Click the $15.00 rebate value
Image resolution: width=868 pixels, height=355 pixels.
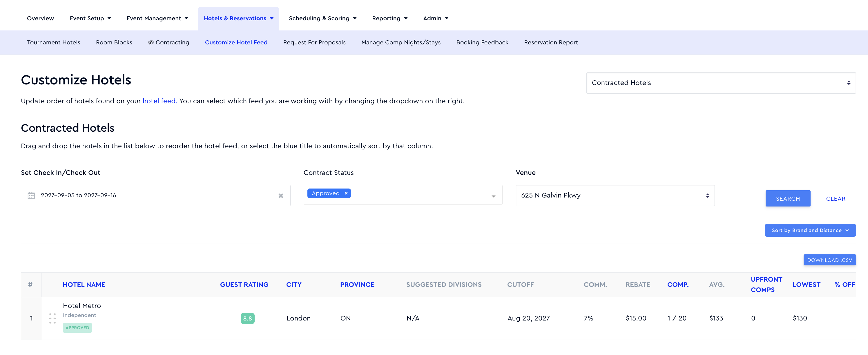(x=636, y=318)
